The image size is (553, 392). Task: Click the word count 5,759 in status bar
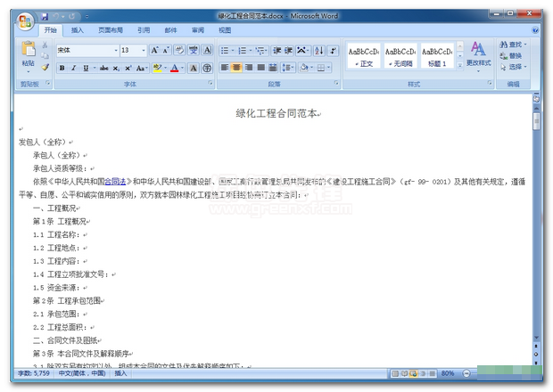point(34,373)
